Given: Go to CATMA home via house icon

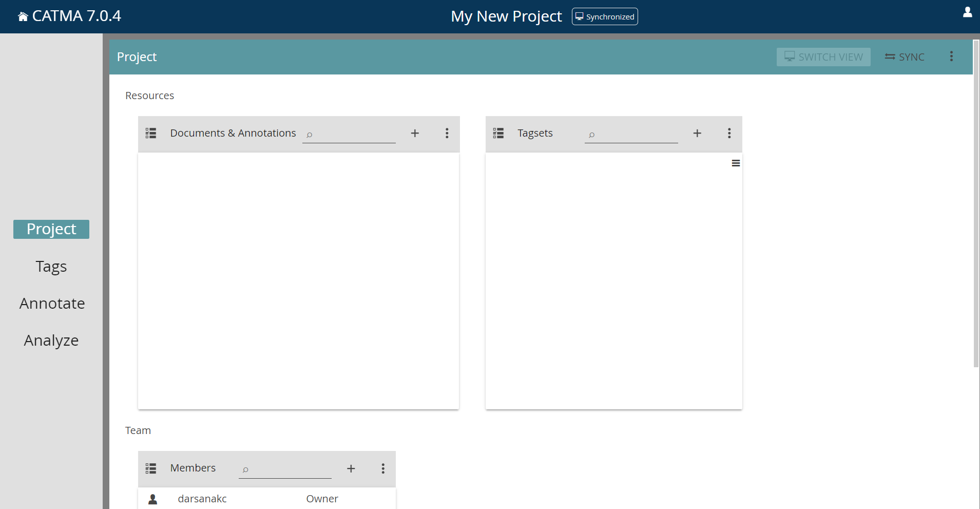Looking at the screenshot, I should click(x=23, y=17).
